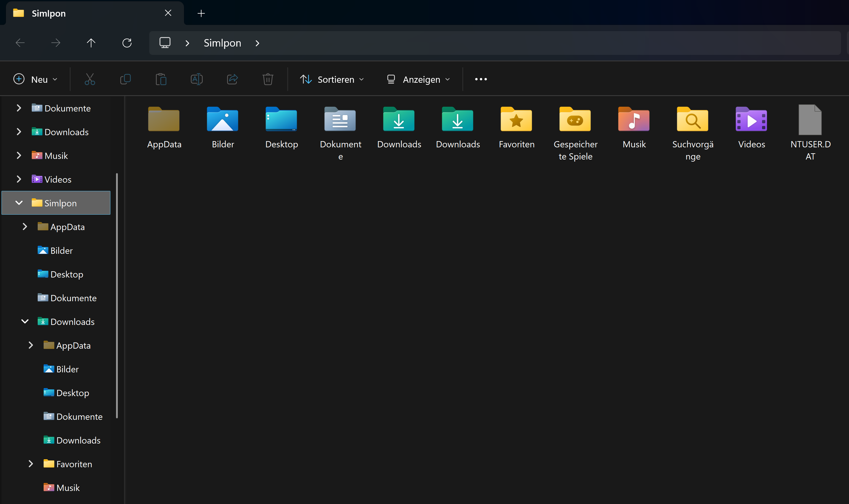Expand Favoriten in the navigation tree
849x504 pixels.
pos(31,464)
